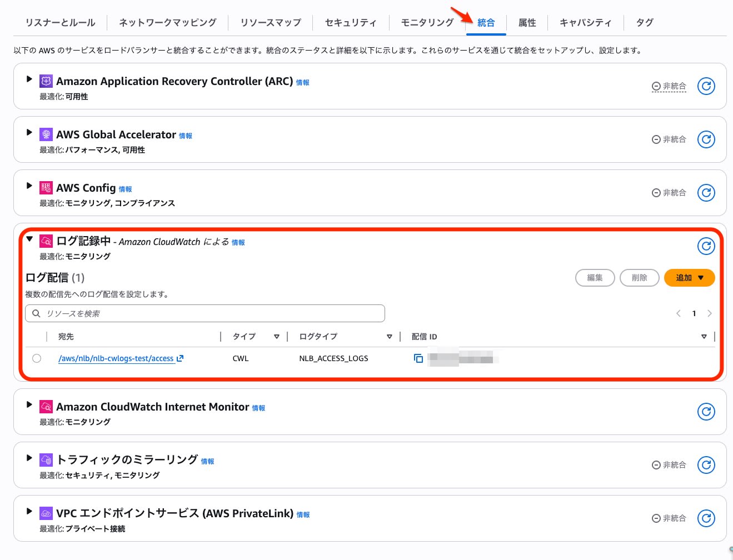The image size is (733, 560).
Task: Expand the トラフィックのミラーリング section
Action: 29,458
